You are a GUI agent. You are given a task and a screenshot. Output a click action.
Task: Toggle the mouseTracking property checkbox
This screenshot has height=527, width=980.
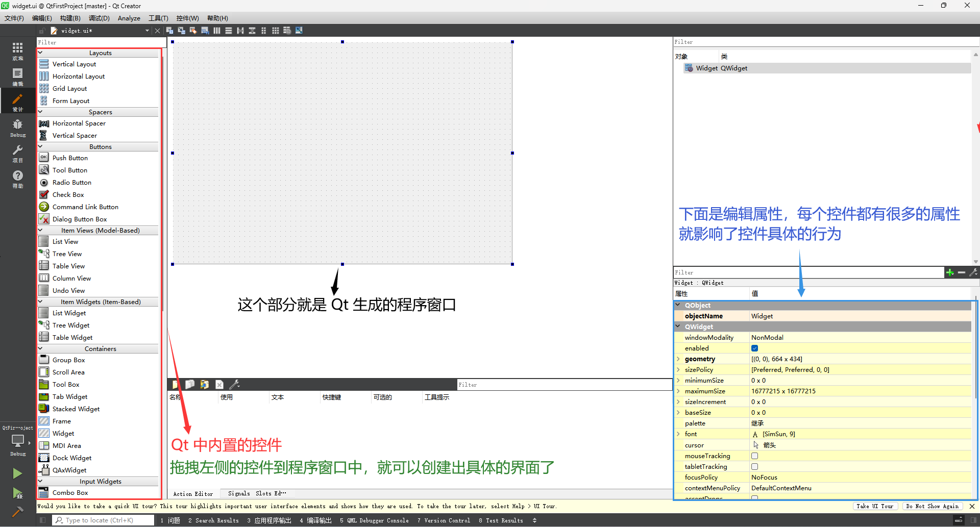tap(754, 456)
